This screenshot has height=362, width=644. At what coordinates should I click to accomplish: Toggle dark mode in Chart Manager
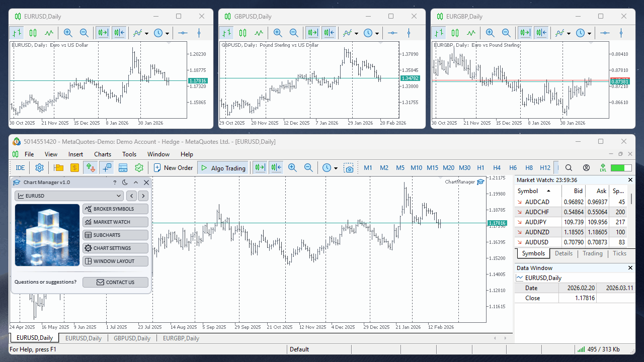point(124,182)
